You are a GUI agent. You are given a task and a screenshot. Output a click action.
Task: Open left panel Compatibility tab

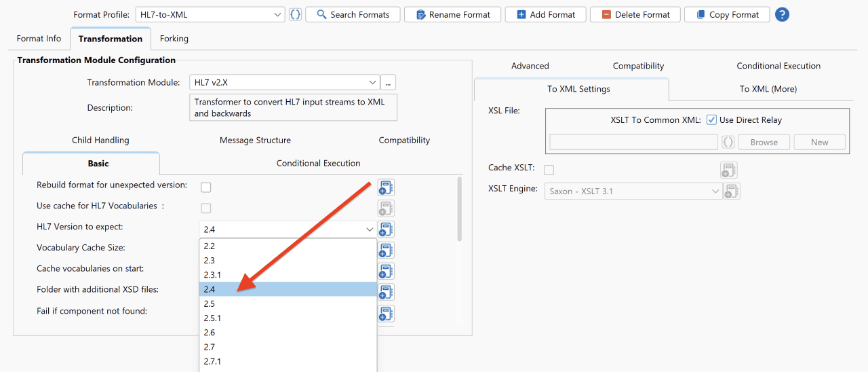tap(404, 141)
